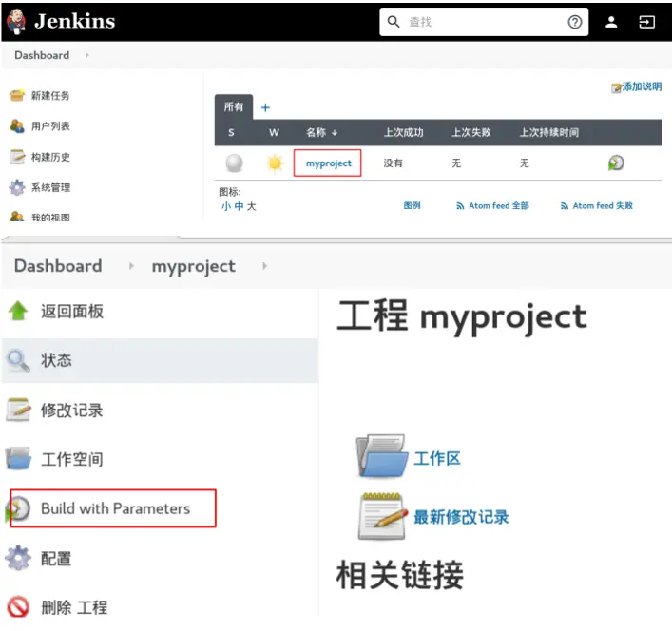Schedule a build using myproject row icon
The width and height of the screenshot is (672, 631).
[616, 163]
